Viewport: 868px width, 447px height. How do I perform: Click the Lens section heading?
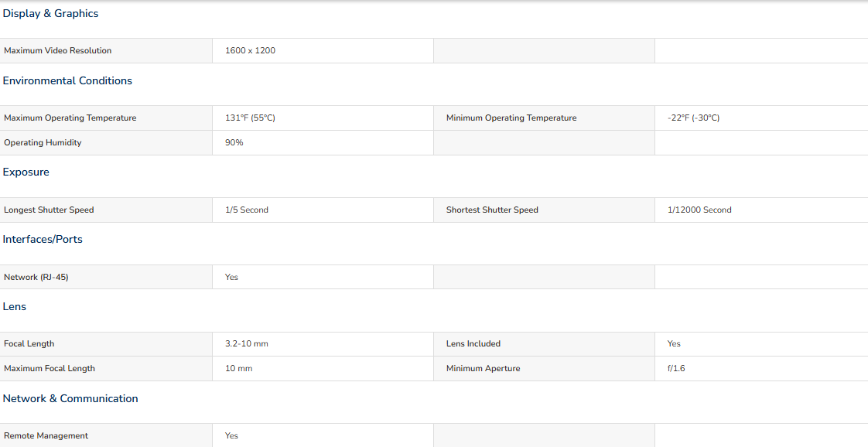point(15,306)
